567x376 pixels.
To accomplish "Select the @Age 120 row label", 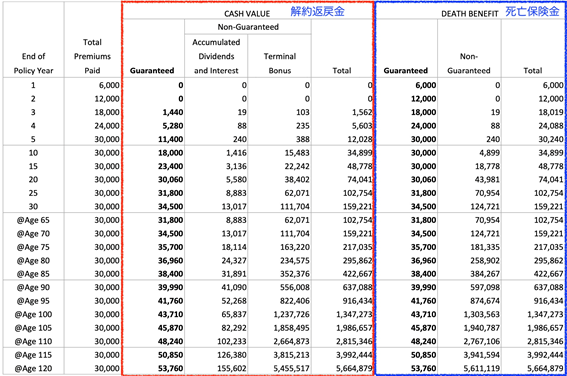I will (x=33, y=369).
